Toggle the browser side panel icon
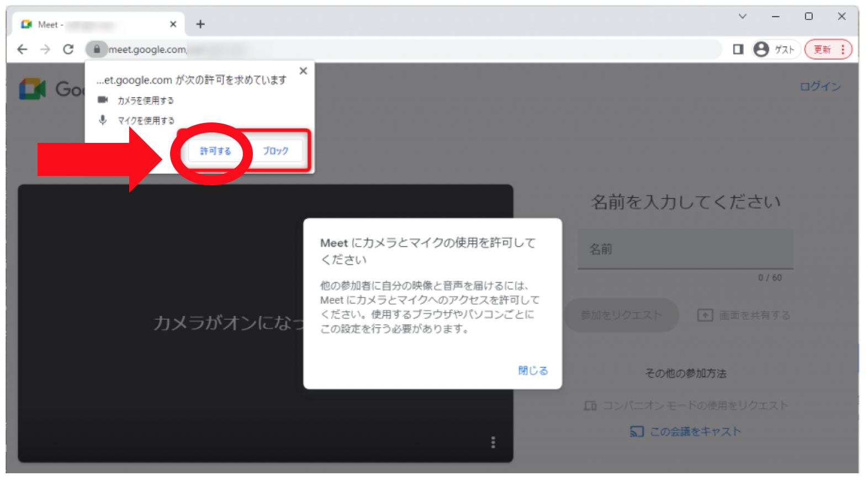 (738, 50)
